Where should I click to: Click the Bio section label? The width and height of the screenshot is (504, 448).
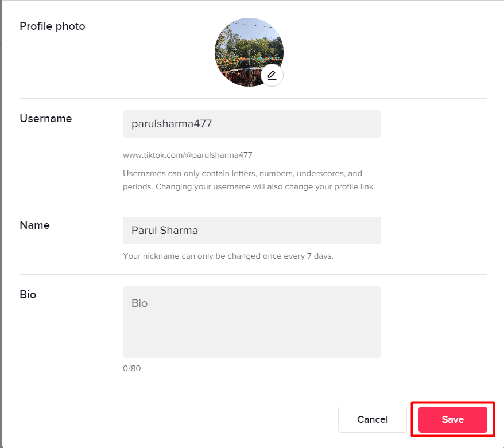coord(28,295)
